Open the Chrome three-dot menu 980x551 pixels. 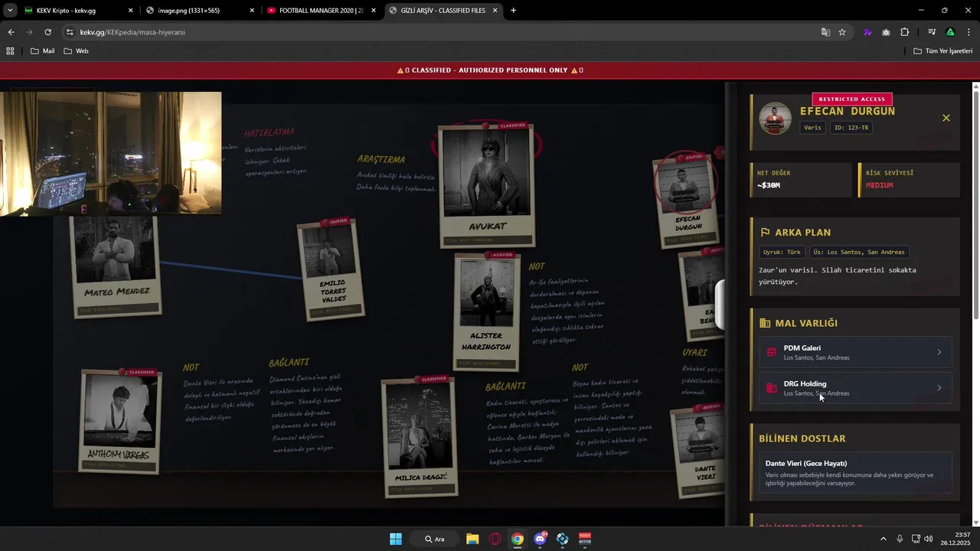point(969,32)
